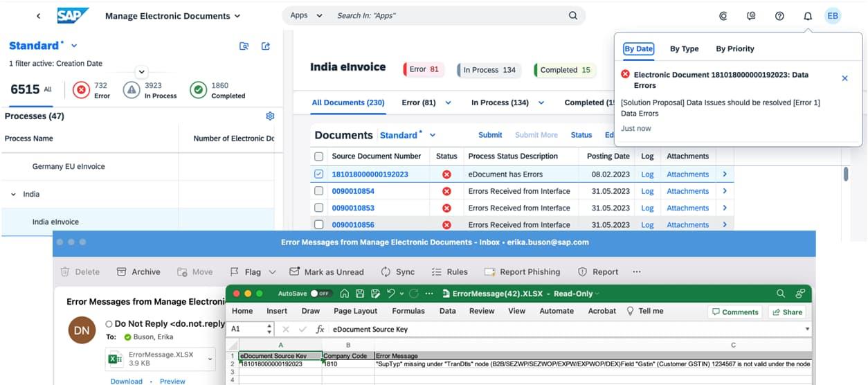Click Report Phishing in the mail toolbar

(522, 272)
